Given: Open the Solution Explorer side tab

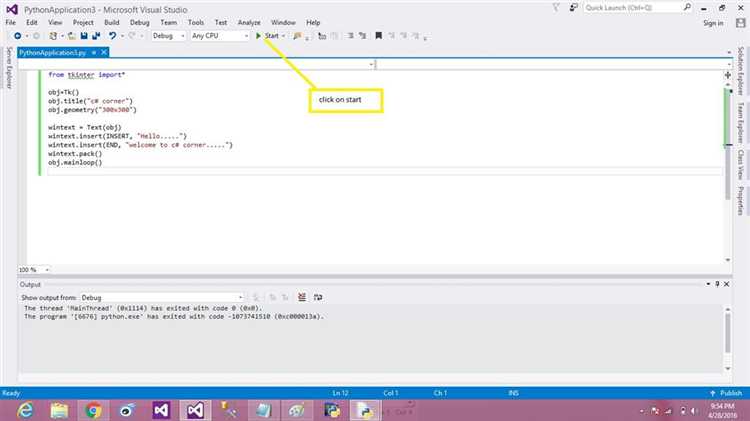Looking at the screenshot, I should click(742, 72).
